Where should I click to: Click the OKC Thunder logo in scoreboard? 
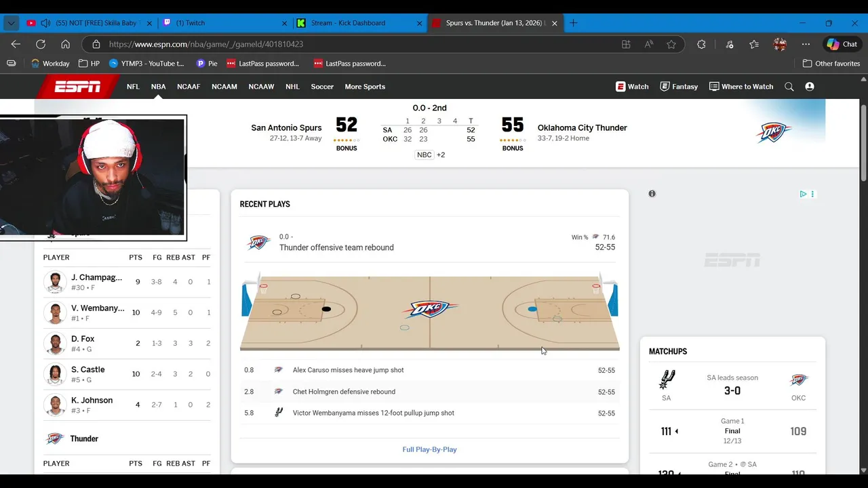point(774,132)
